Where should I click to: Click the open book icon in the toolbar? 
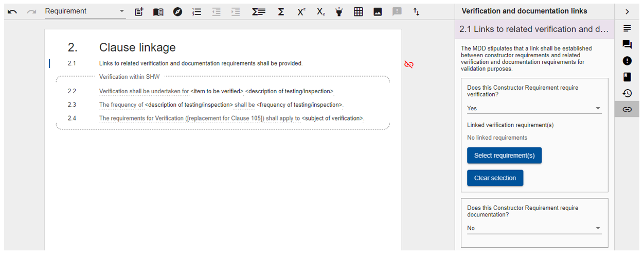[x=158, y=11]
